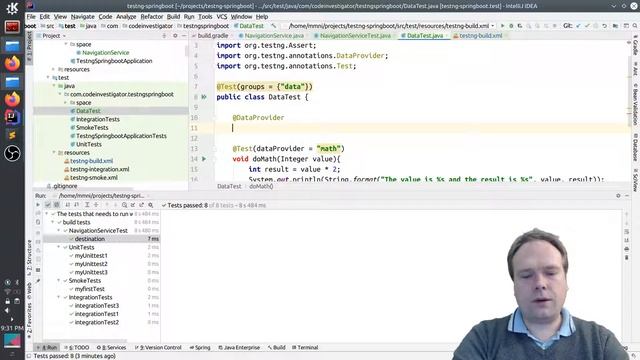Select IntegrationTests file in project tree
This screenshot has height=360, width=640.
pyautogui.click(x=98, y=119)
